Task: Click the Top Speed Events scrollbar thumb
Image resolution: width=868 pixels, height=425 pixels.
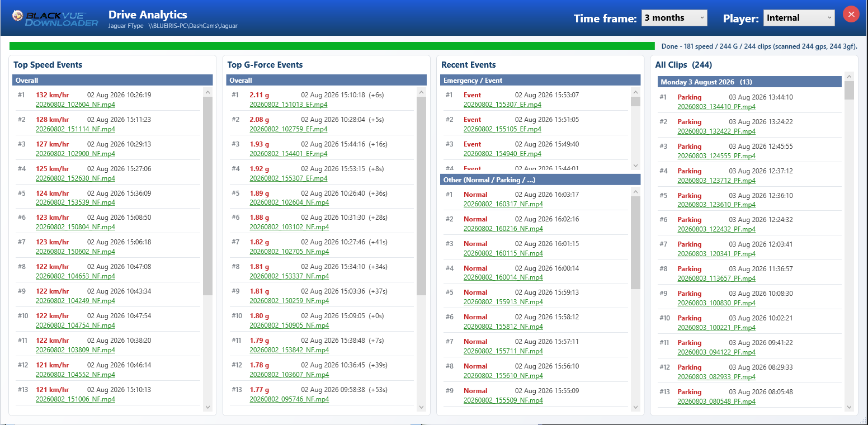Action: [x=208, y=196]
